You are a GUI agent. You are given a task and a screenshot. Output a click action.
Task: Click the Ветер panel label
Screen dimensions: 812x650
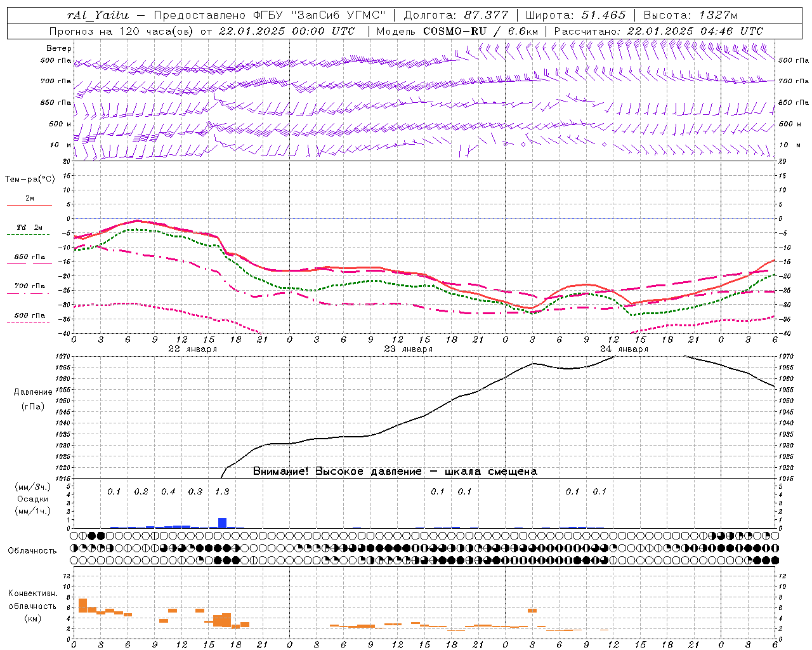point(59,48)
